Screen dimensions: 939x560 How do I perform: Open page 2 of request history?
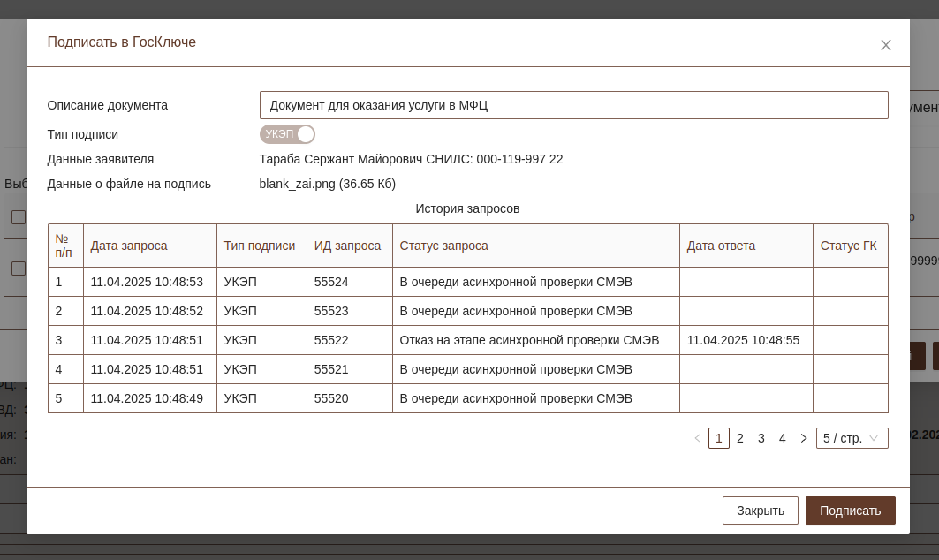740,438
